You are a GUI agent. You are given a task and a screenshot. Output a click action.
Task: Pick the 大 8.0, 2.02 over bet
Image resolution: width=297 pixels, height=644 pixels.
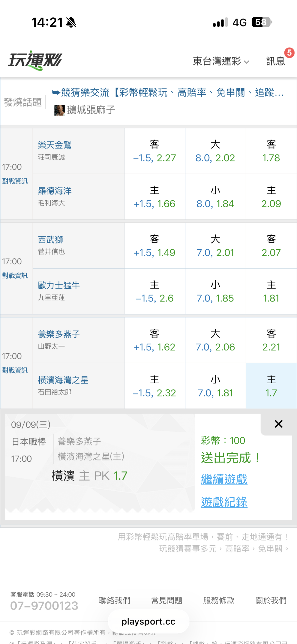[x=215, y=151]
